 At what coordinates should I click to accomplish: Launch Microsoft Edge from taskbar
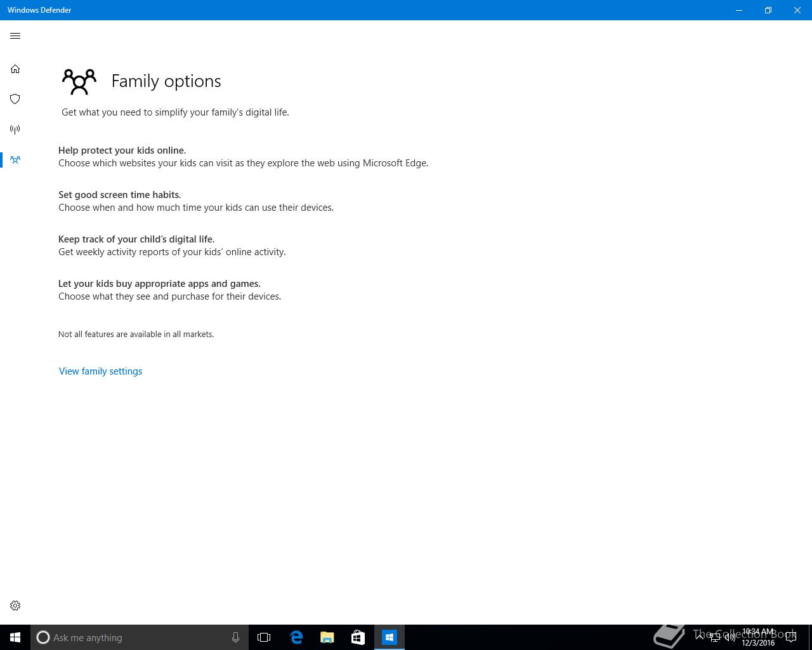296,637
